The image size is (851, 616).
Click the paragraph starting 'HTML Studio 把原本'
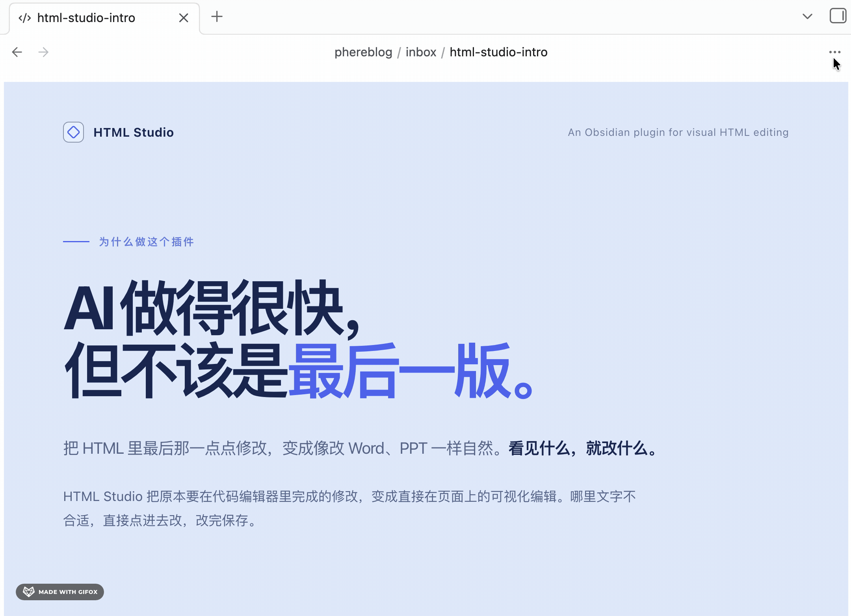point(349,508)
